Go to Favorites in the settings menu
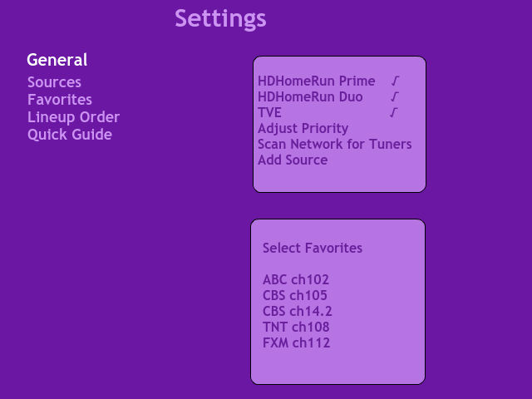Screen dimensions: 532x399 tap(60, 100)
